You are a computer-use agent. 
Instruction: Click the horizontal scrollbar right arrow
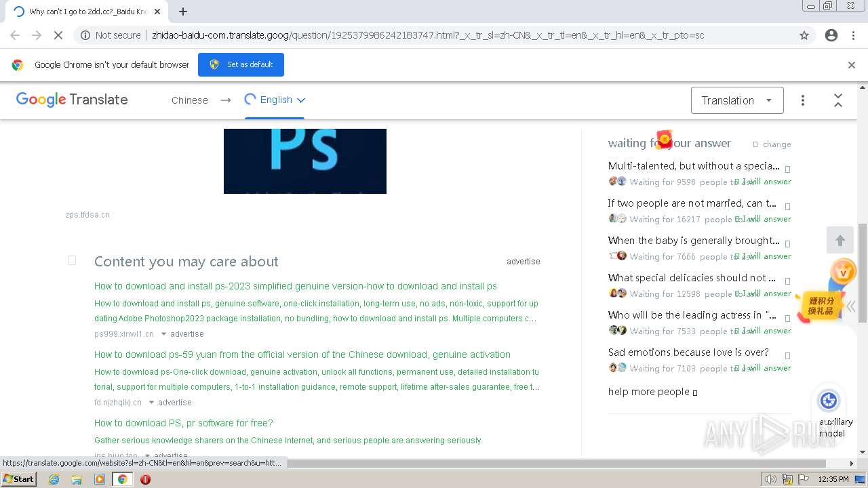coord(852,464)
